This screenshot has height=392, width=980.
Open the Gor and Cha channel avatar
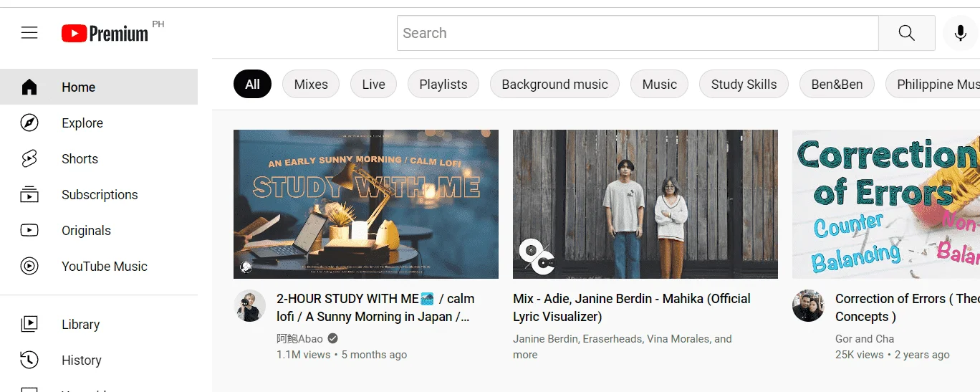(808, 306)
